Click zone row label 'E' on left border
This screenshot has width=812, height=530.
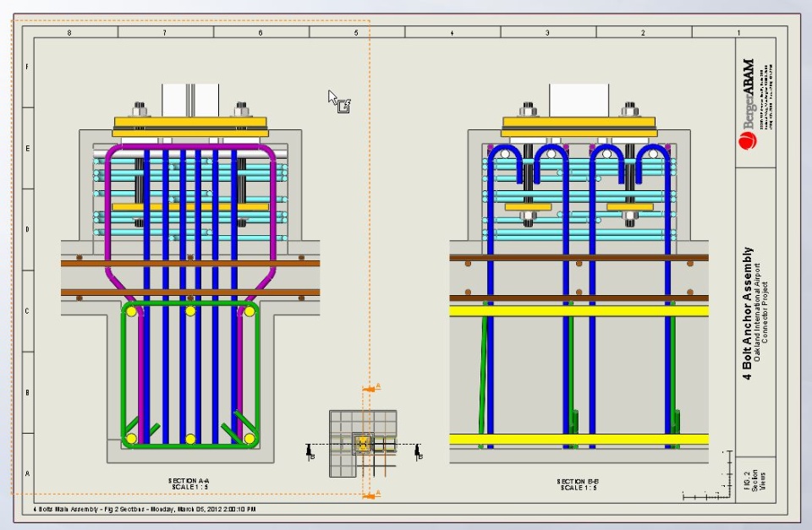(27, 148)
